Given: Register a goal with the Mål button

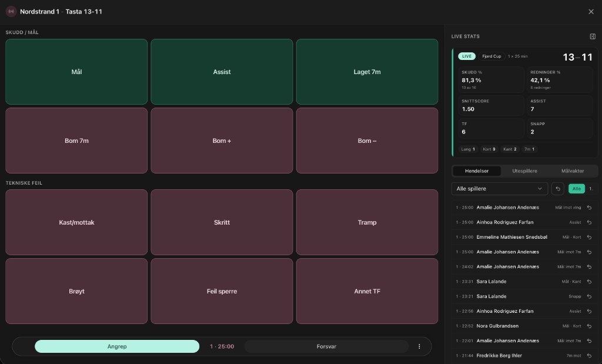Looking at the screenshot, I should pos(76,72).
